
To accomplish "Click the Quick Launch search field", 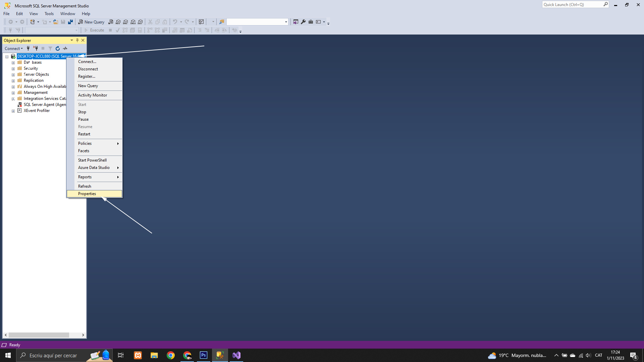I will tap(572, 4).
